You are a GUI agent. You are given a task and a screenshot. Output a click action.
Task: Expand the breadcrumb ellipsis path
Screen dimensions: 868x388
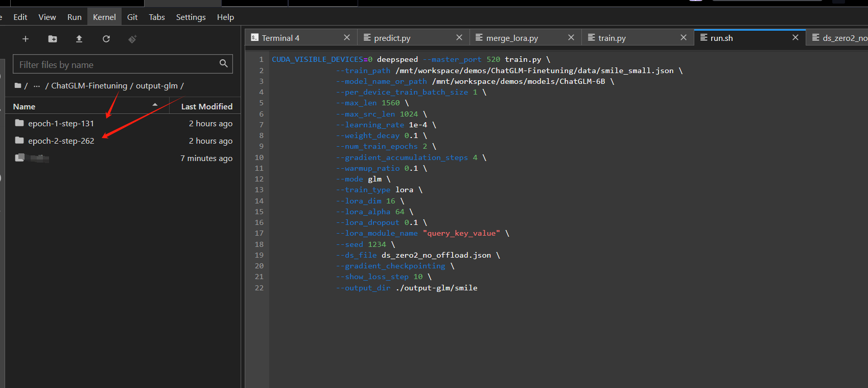click(37, 86)
